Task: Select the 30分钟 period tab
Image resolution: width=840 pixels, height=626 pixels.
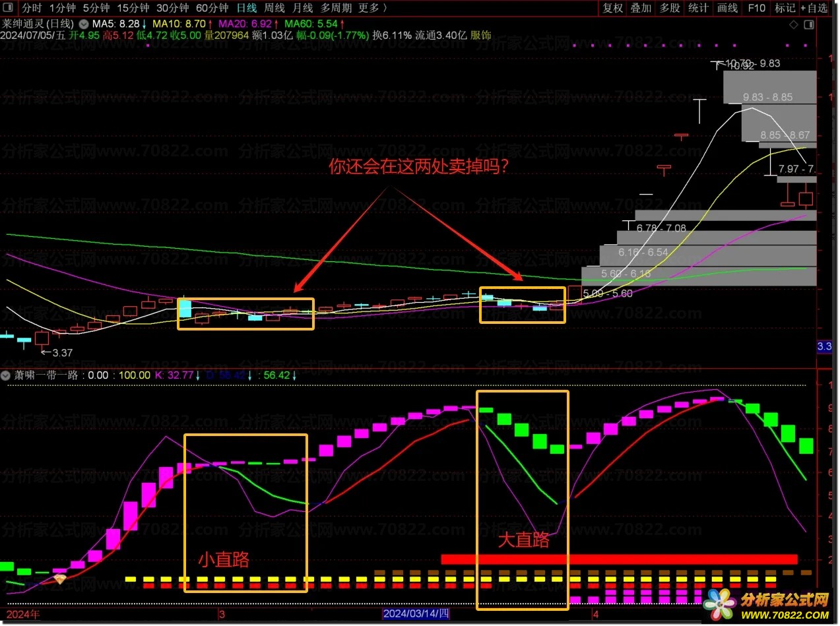Action: tap(172, 8)
